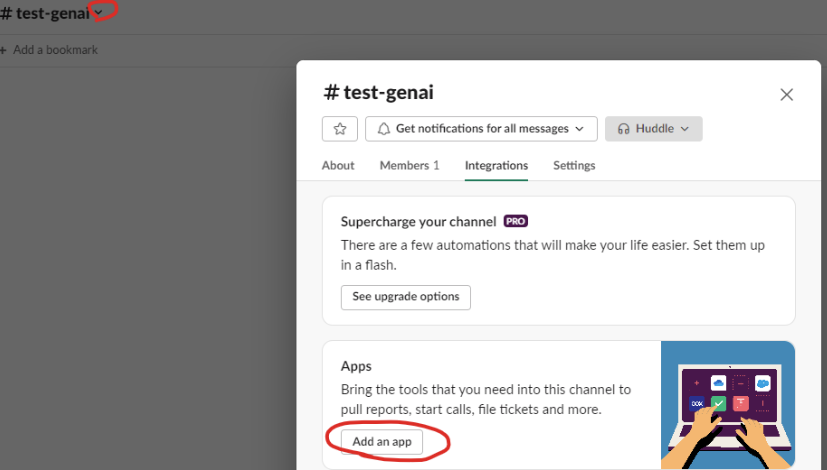Open the Members 1 tab

tap(409, 165)
